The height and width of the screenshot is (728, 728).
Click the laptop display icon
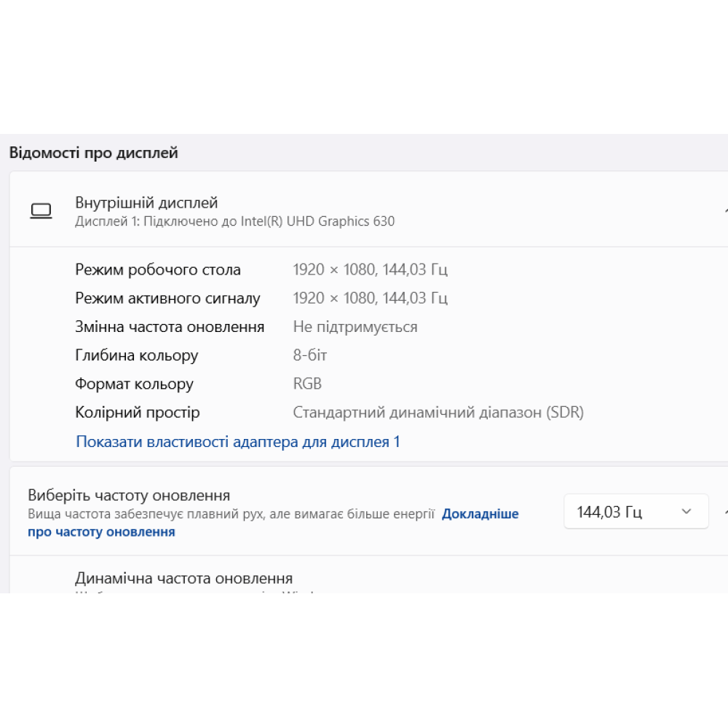point(41,211)
